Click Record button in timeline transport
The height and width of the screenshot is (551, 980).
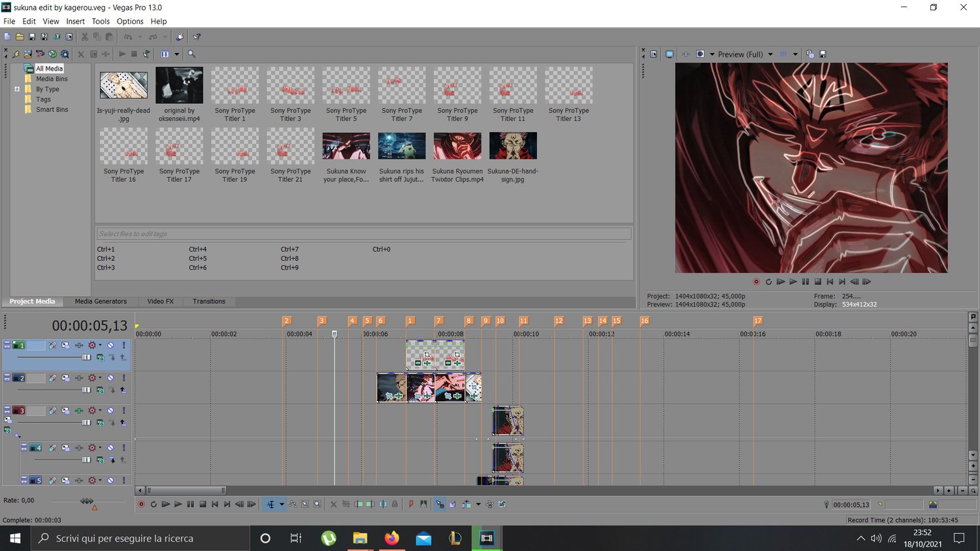(140, 504)
